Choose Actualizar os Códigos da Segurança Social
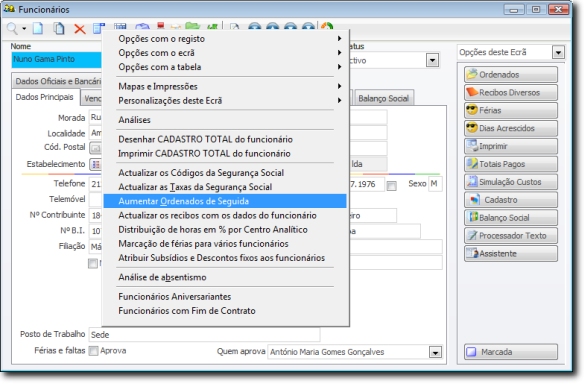 pos(225,173)
